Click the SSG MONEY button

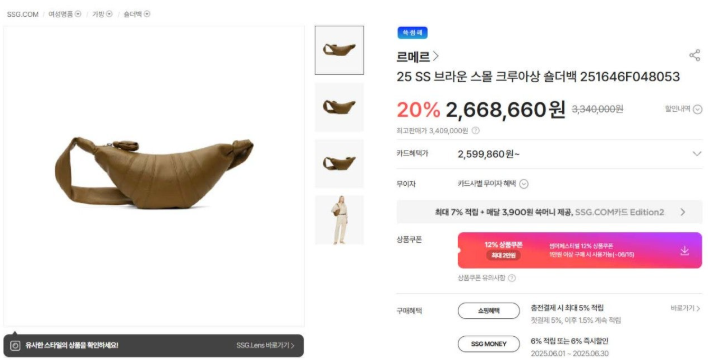(489, 344)
